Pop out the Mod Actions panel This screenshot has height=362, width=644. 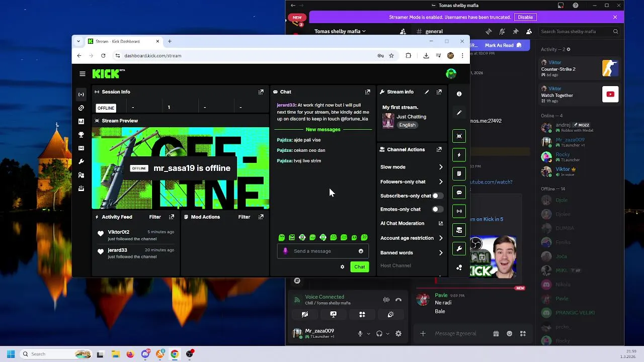261,217
